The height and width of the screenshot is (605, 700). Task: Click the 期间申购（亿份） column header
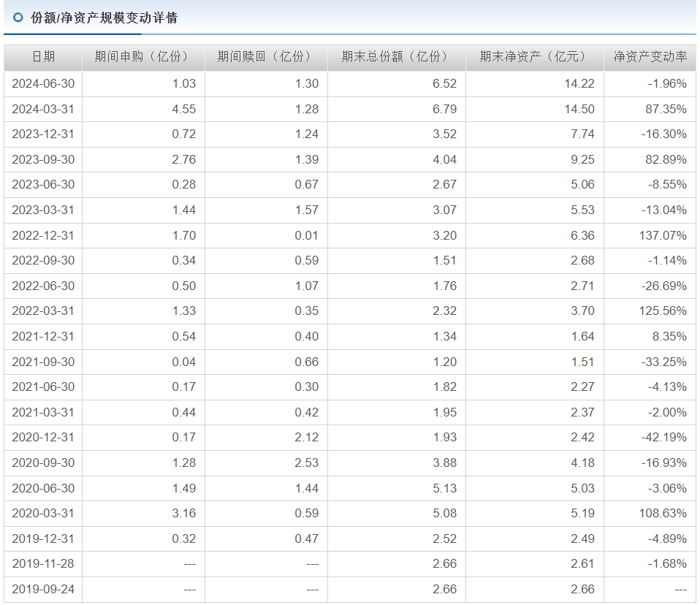pos(142,57)
